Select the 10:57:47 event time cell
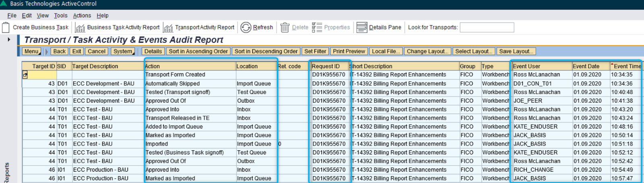The image size is (644, 183). point(626,178)
